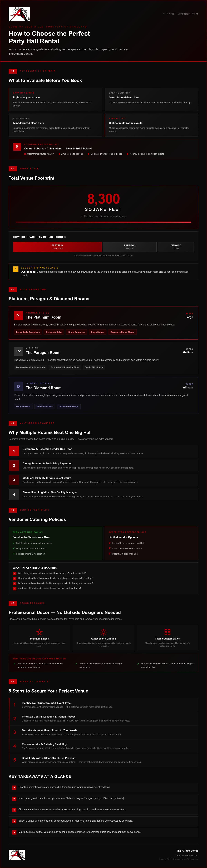
Task: Click the Atrium logo in the footer
Action: click(x=17, y=855)
